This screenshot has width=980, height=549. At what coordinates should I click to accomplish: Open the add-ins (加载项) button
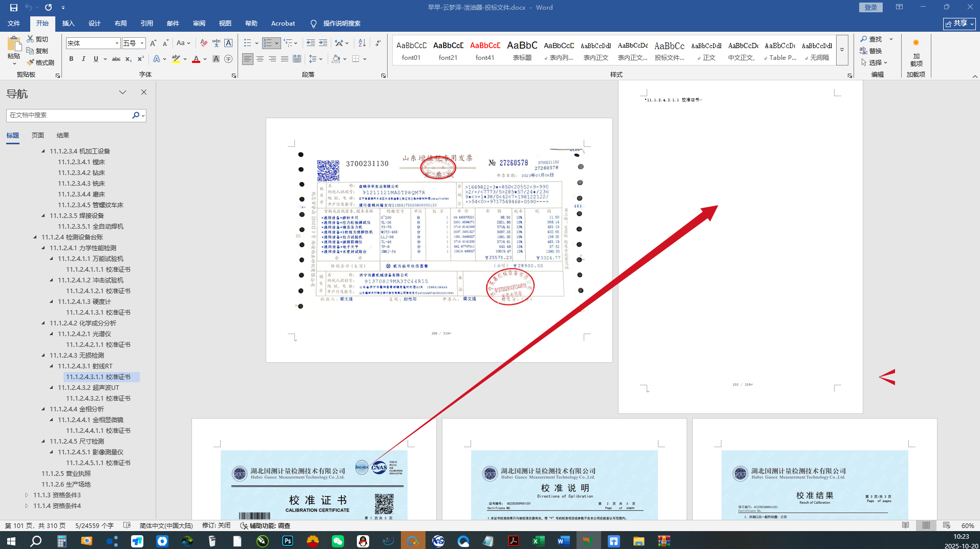pyautogui.click(x=916, y=51)
